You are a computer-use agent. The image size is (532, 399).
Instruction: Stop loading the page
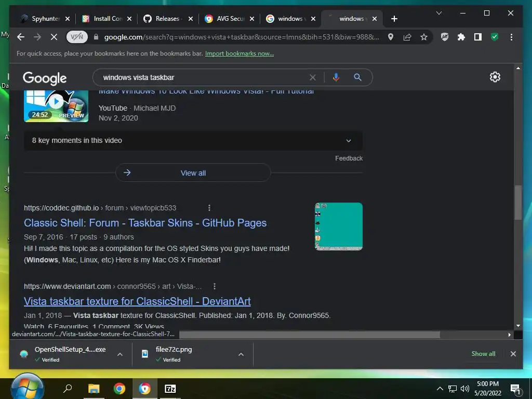pos(54,37)
